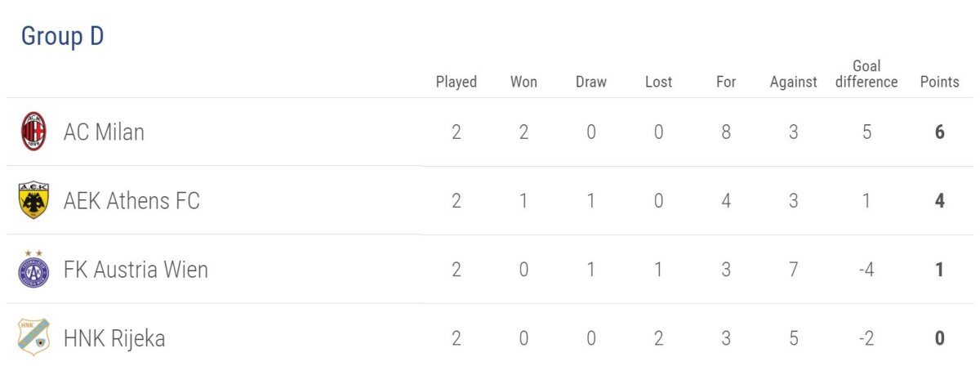Click the Points column header
Viewport: 980px width, 371px height.
pyautogui.click(x=939, y=82)
